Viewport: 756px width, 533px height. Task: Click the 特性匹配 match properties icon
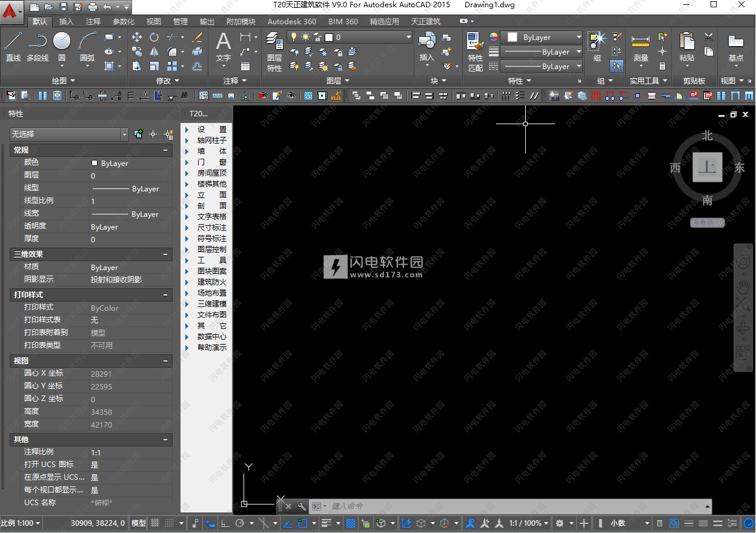[476, 51]
